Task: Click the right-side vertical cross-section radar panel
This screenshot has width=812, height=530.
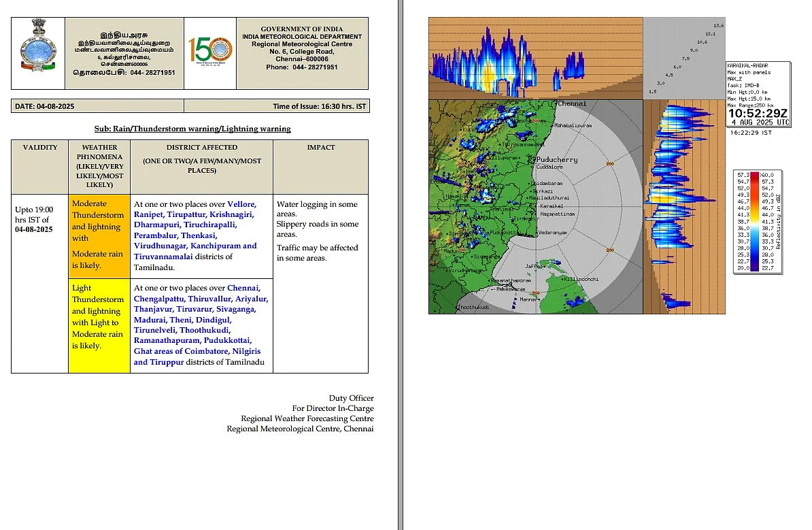Action: tap(683, 207)
